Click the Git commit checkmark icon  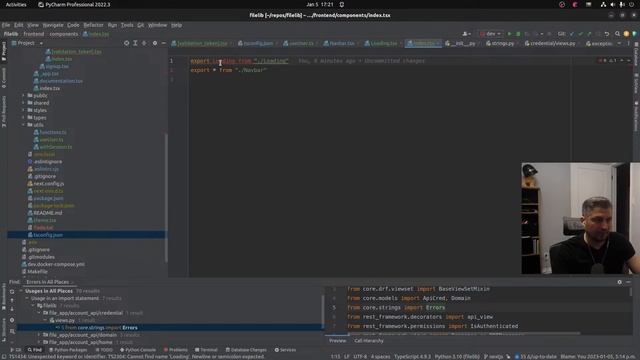[x=580, y=34]
